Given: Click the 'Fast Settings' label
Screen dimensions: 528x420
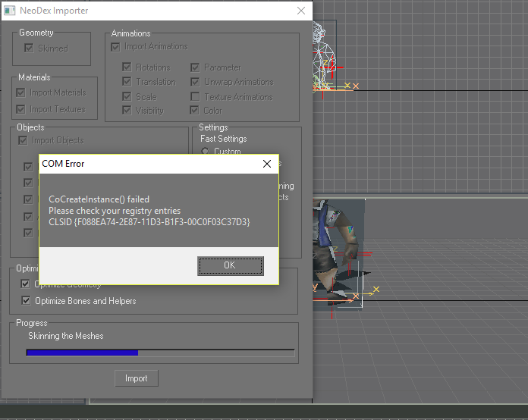Looking at the screenshot, I should [x=223, y=139].
